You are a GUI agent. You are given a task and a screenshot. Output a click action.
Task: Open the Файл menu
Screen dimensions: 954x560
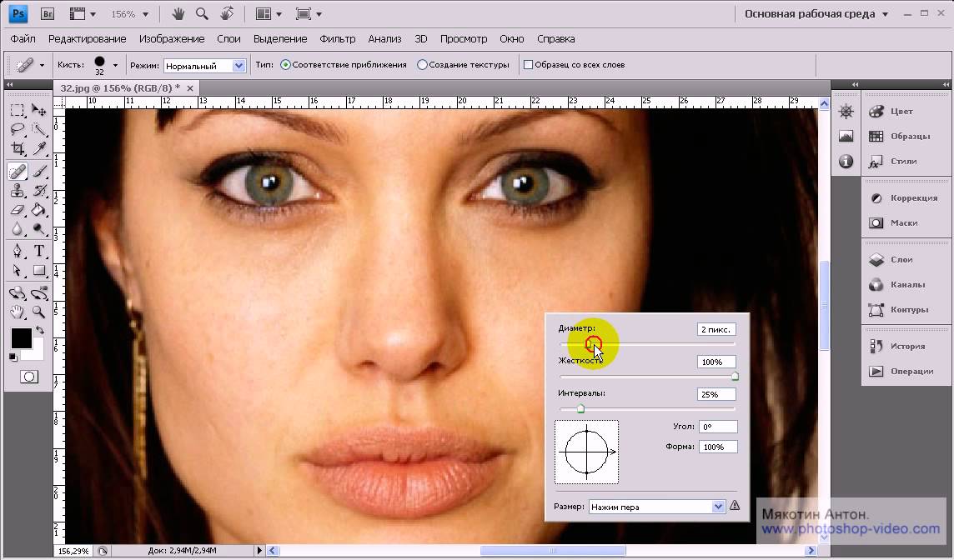23,38
